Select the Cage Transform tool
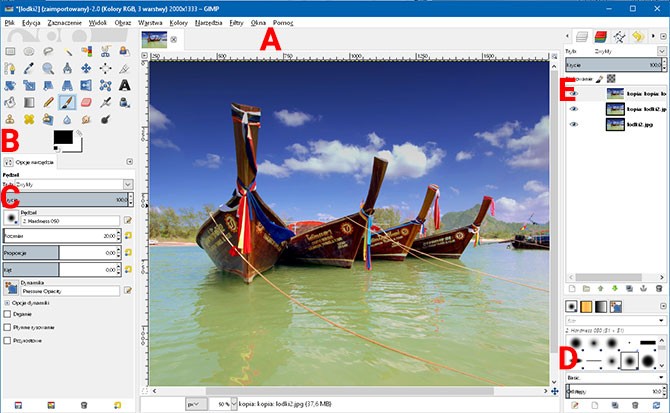This screenshot has height=413, width=670. click(x=106, y=85)
